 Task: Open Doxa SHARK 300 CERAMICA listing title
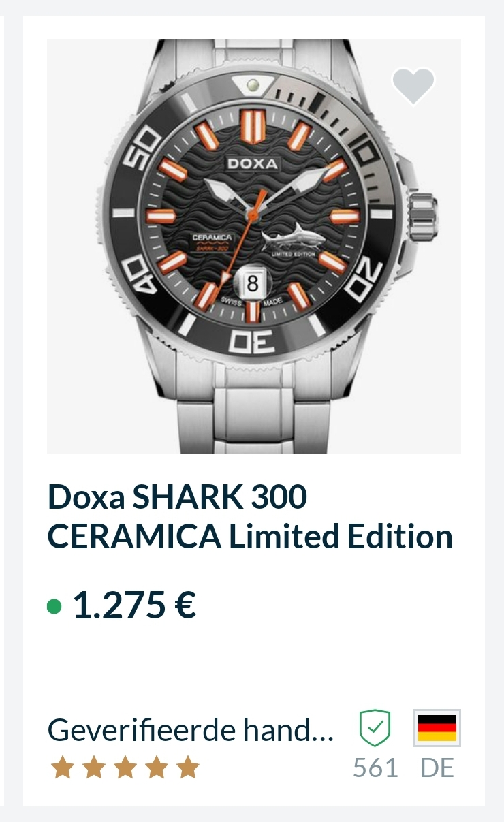point(249,517)
